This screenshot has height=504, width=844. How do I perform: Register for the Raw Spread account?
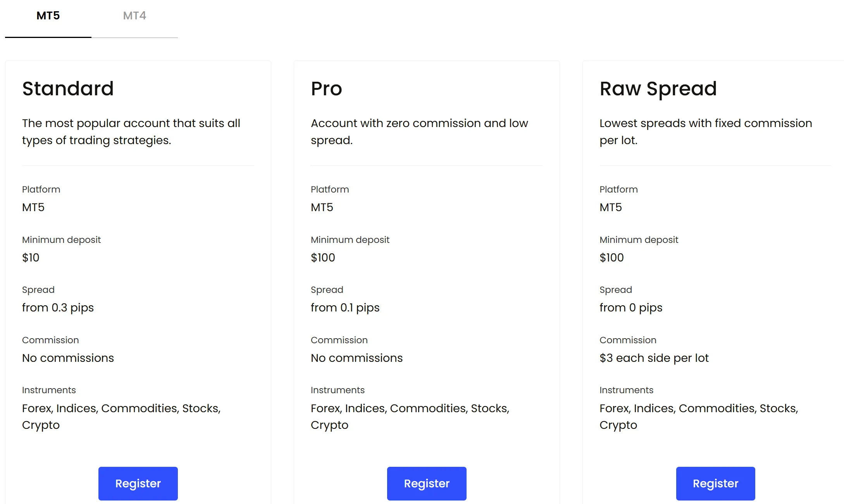pyautogui.click(x=715, y=483)
